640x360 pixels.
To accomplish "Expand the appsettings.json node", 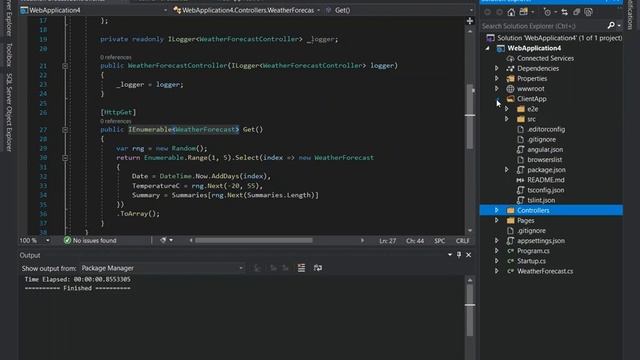I will [497, 241].
